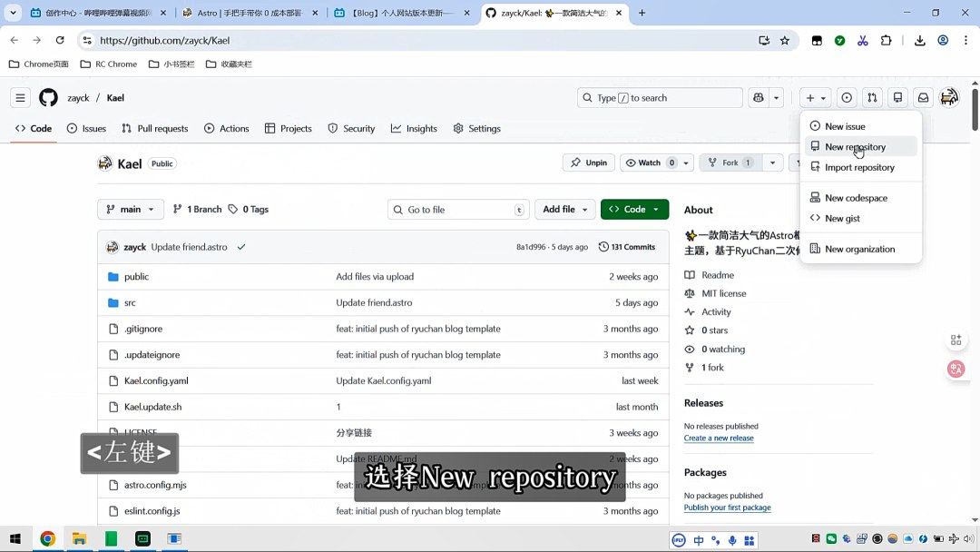The image size is (980, 552).
Task: Switch to the Actions tab
Action: coord(226,129)
